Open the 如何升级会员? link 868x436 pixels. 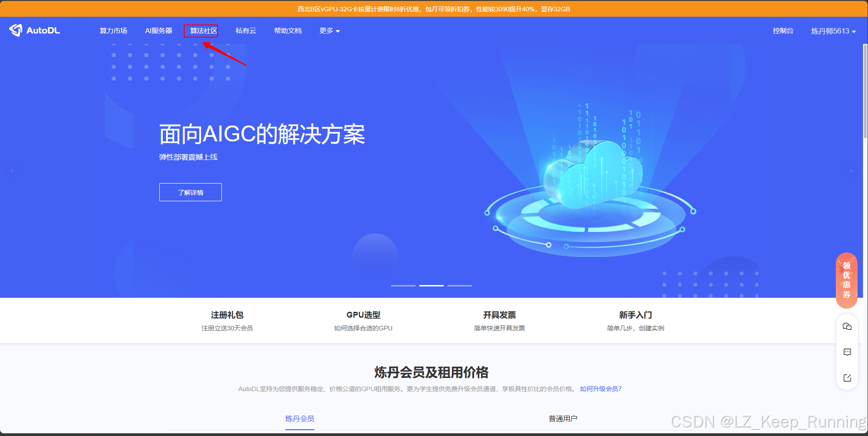[x=600, y=389]
